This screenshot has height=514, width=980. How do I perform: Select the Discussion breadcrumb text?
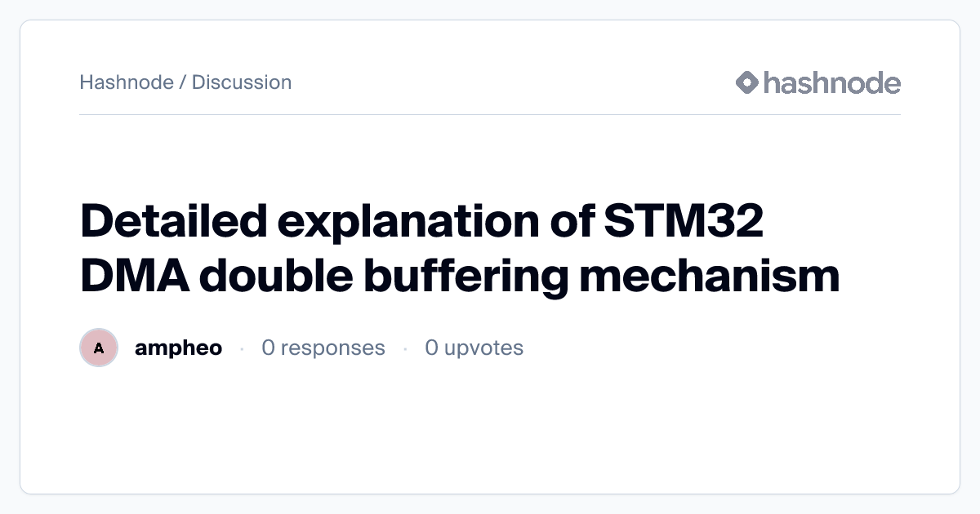coord(242,82)
